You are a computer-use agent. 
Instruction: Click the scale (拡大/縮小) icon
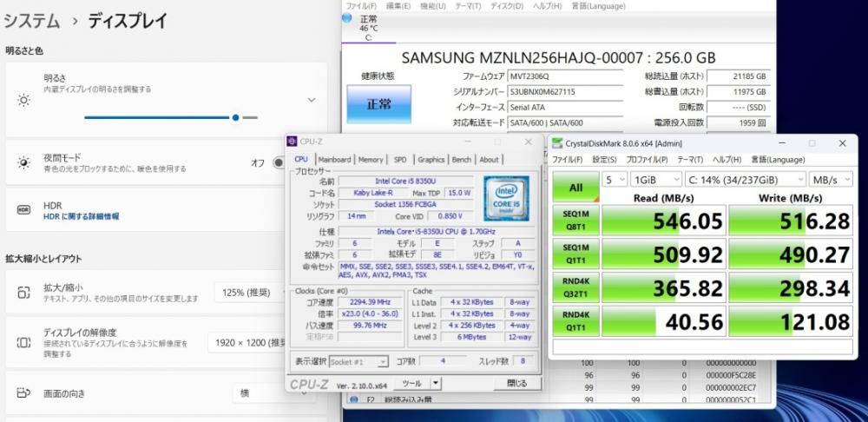(x=23, y=293)
